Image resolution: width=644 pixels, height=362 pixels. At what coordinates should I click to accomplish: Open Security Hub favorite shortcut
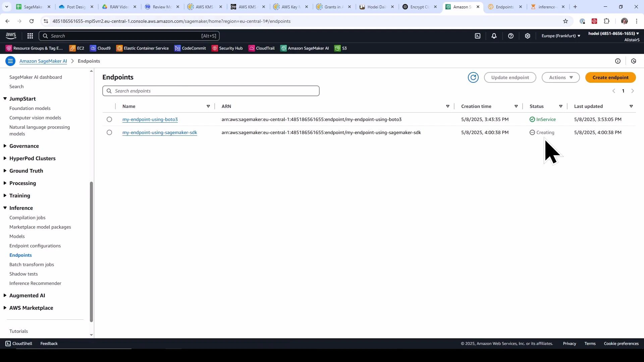(227, 48)
